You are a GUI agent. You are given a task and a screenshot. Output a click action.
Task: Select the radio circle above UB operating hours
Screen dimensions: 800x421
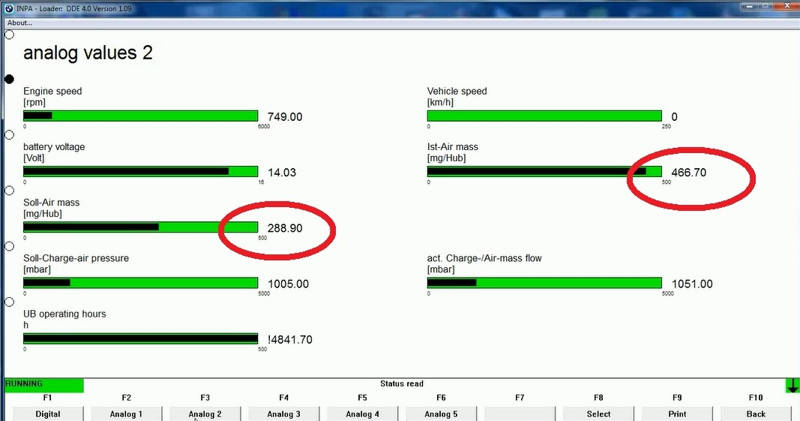point(10,301)
